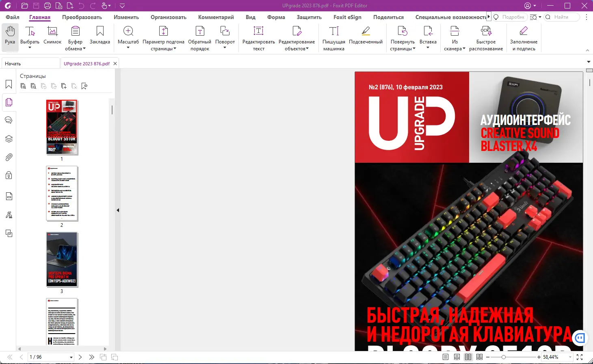The image size is (593, 364).
Task: Open Bookmarks panel in left sidebar
Action: click(9, 84)
